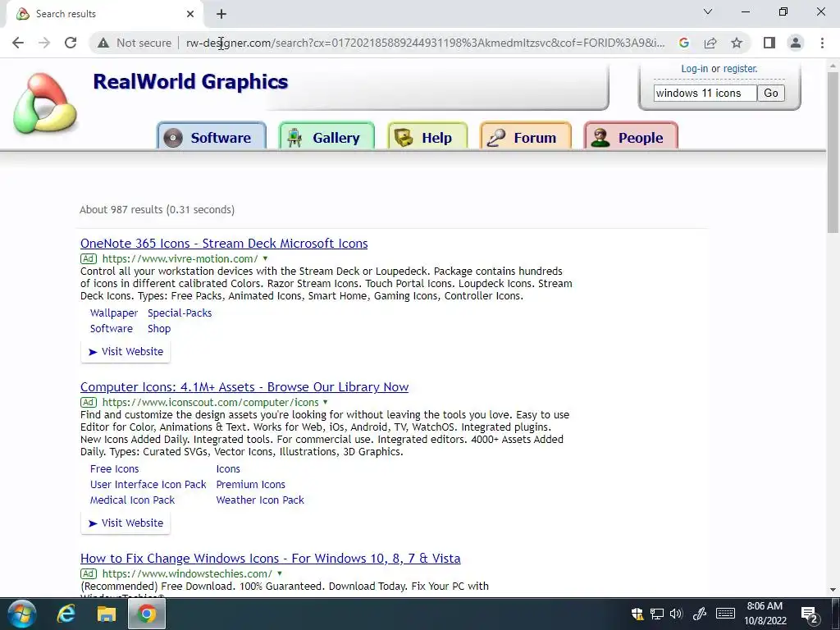Image resolution: width=840 pixels, height=630 pixels.
Task: Click the register link
Action: tap(741, 69)
